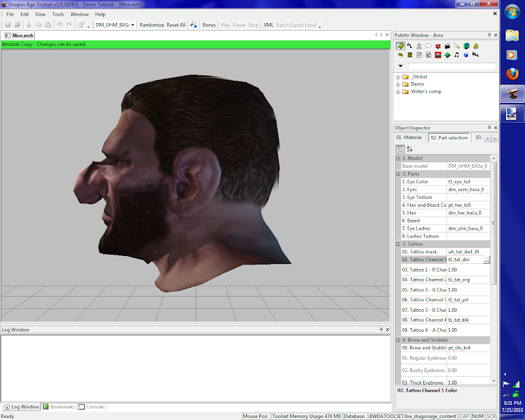Image resolution: width=525 pixels, height=420 pixels.
Task: Select the sword item palette icon
Action: (457, 46)
